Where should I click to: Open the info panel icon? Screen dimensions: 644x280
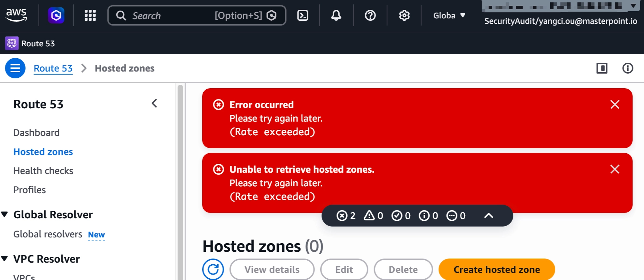pyautogui.click(x=628, y=68)
